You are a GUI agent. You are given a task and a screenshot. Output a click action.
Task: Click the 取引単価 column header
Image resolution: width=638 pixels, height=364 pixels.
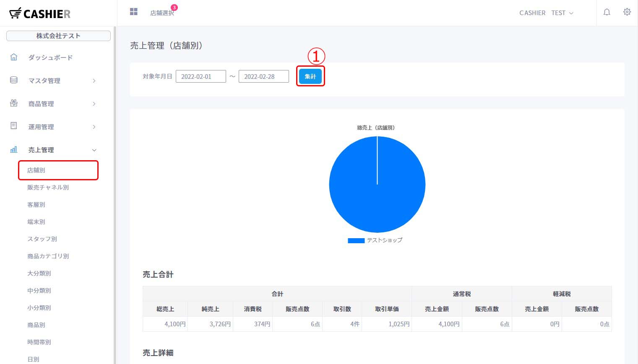387,309
